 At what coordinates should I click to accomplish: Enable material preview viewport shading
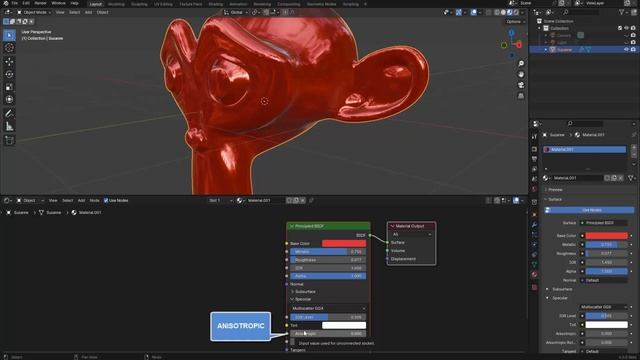pyautogui.click(x=510, y=13)
